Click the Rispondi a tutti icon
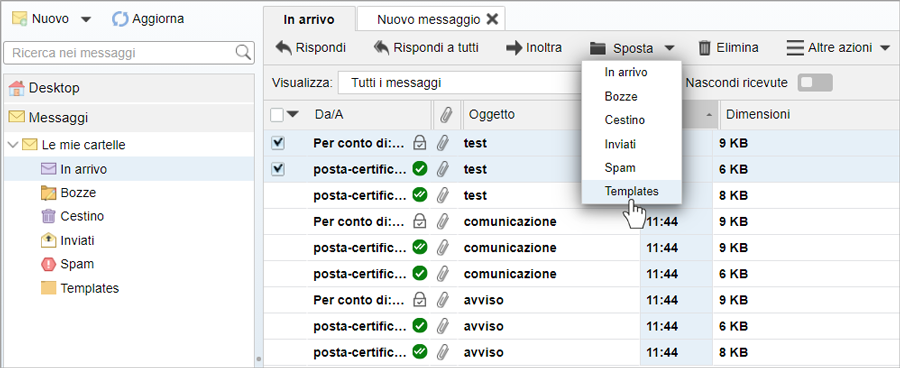The width and height of the screenshot is (900, 368). 382,48
